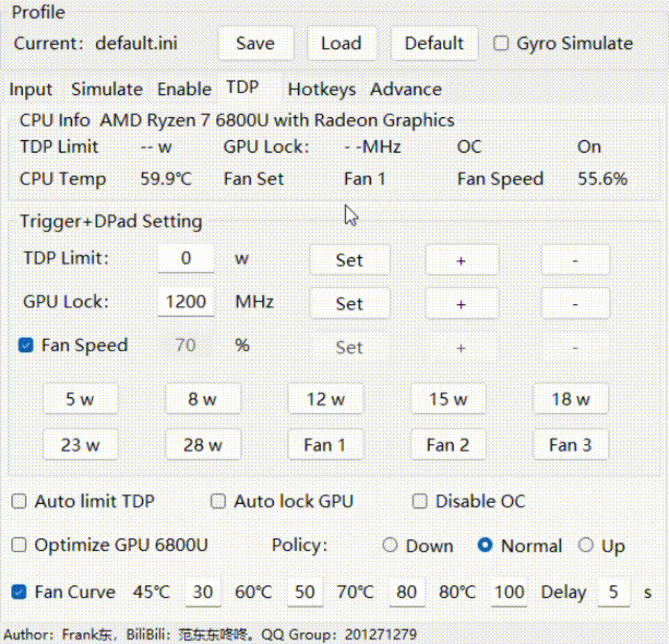Select the 15 w TDP preset

[448, 399]
